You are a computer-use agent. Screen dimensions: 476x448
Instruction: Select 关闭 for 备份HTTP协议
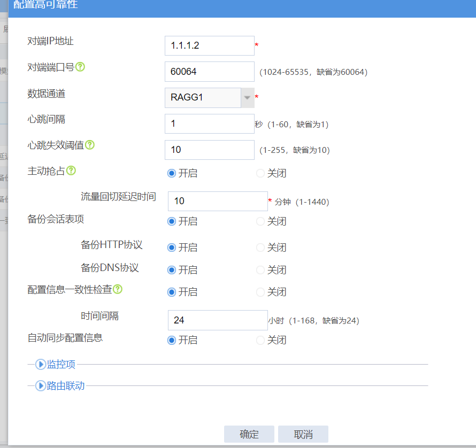tap(260, 248)
